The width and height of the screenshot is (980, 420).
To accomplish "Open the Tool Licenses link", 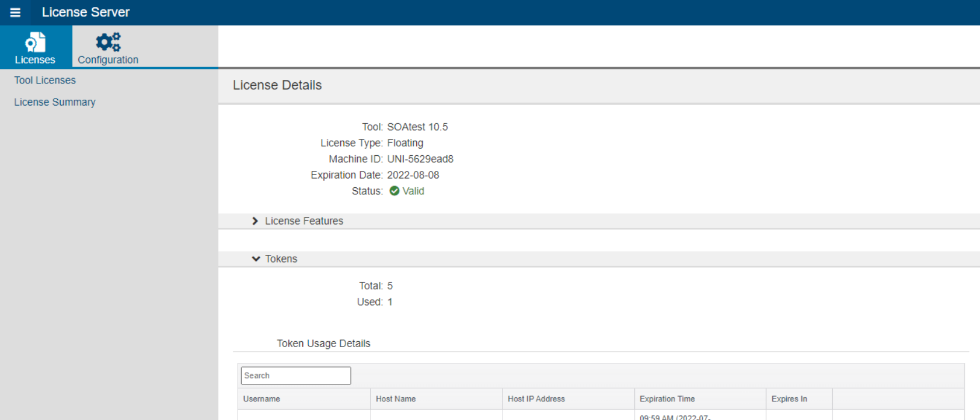I will pos(45,80).
